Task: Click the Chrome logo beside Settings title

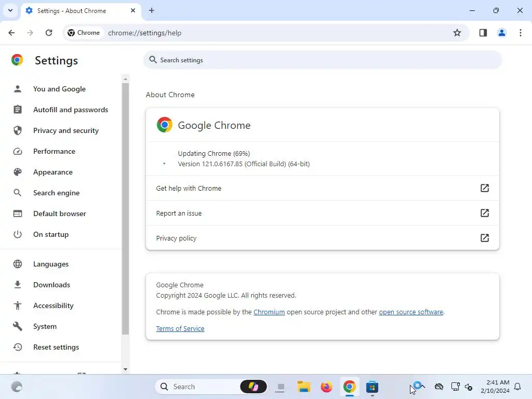Action: click(x=17, y=60)
